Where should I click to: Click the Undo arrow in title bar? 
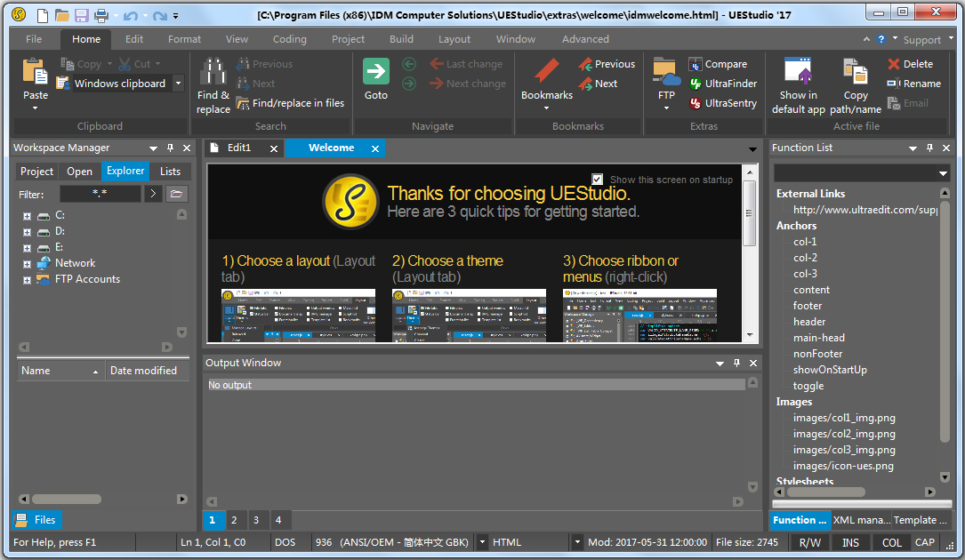(130, 15)
